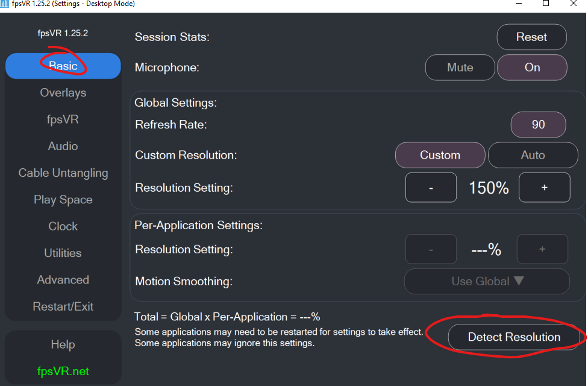Click the 90 refresh rate button
This screenshot has width=588, height=386.
(538, 125)
